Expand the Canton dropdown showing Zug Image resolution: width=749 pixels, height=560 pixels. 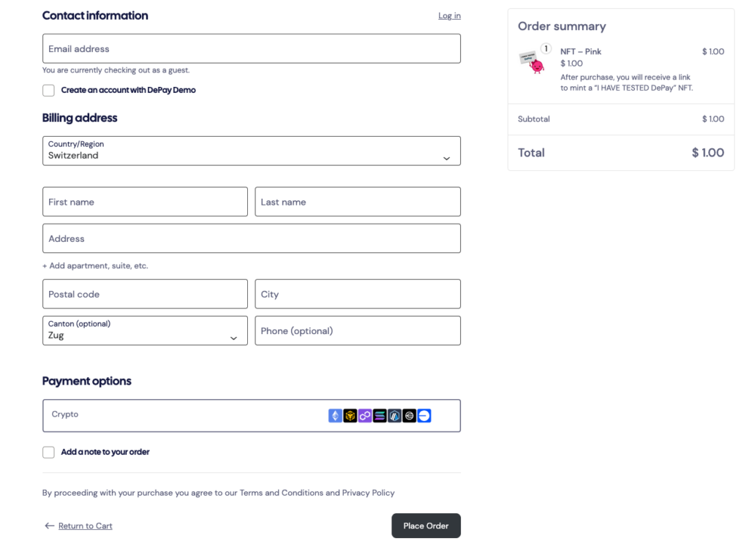pyautogui.click(x=145, y=330)
